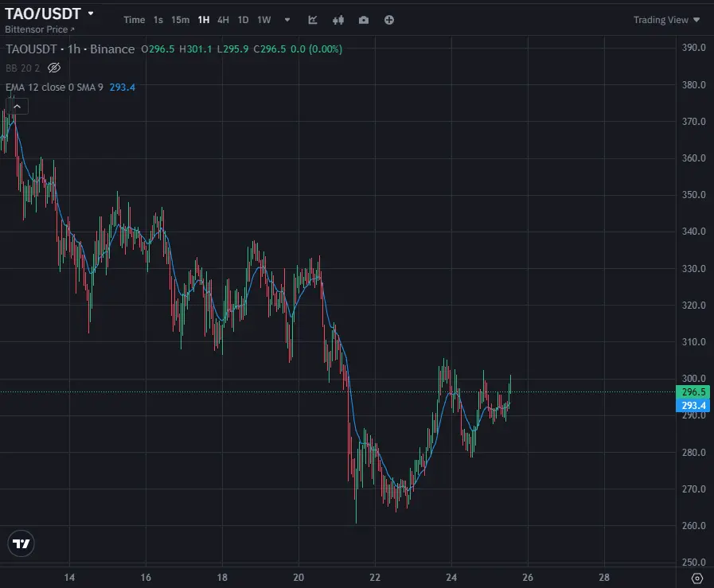Open the Bittensor Price link

(x=37, y=29)
